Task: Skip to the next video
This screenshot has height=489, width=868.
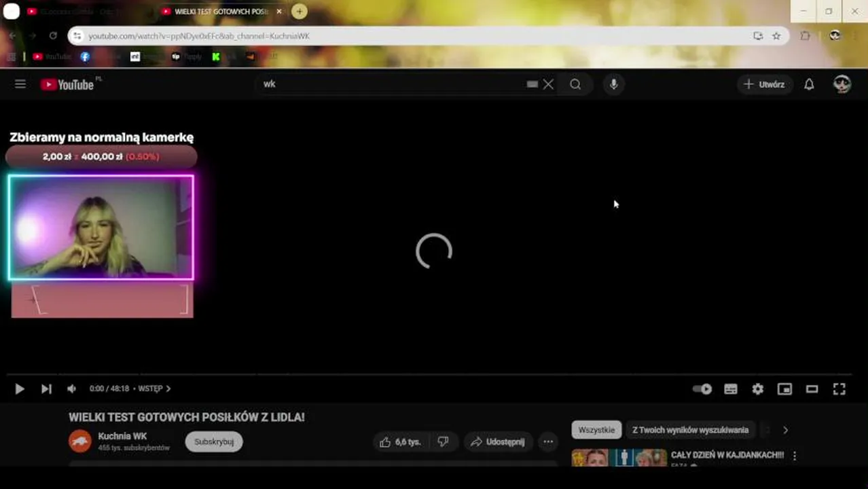Action: [46, 388]
